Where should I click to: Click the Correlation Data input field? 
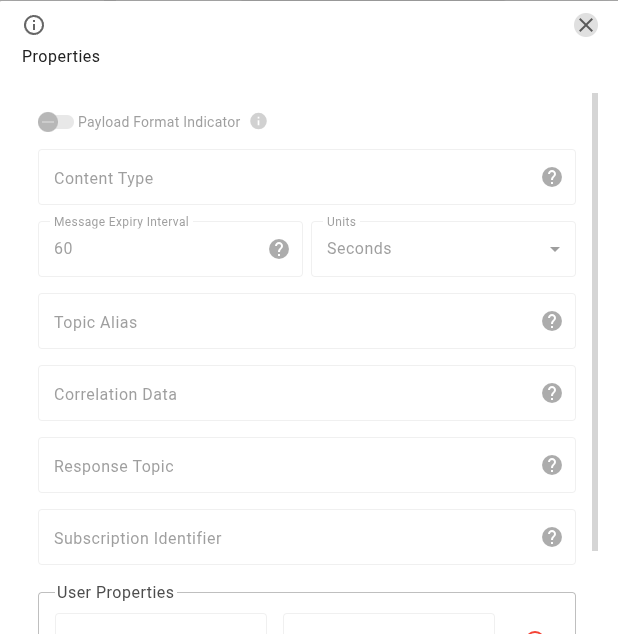pyautogui.click(x=290, y=394)
